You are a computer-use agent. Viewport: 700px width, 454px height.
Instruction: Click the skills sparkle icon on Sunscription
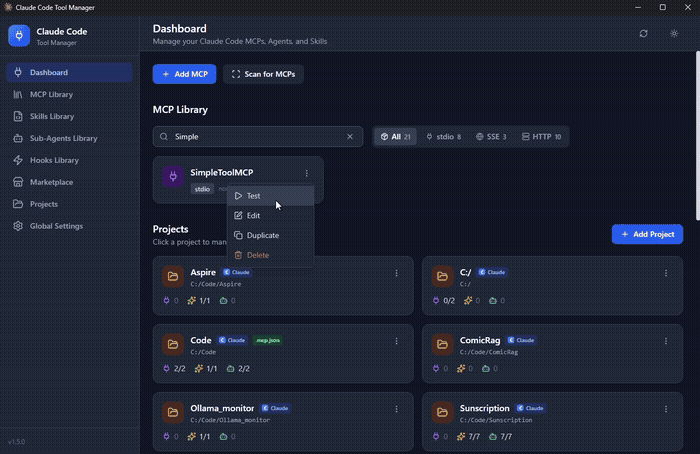tap(461, 437)
